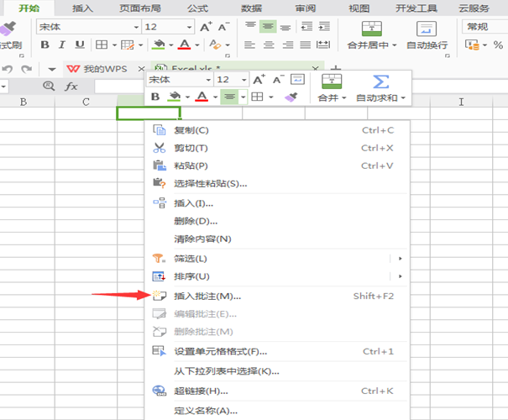The width and height of the screenshot is (508, 420).
Task: Click ribbon red font color icon
Action: click(x=185, y=45)
